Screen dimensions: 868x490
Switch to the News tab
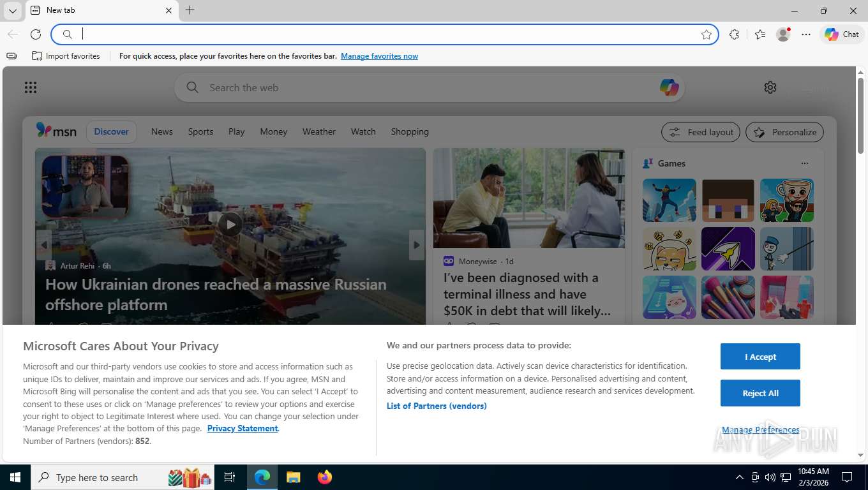click(162, 131)
